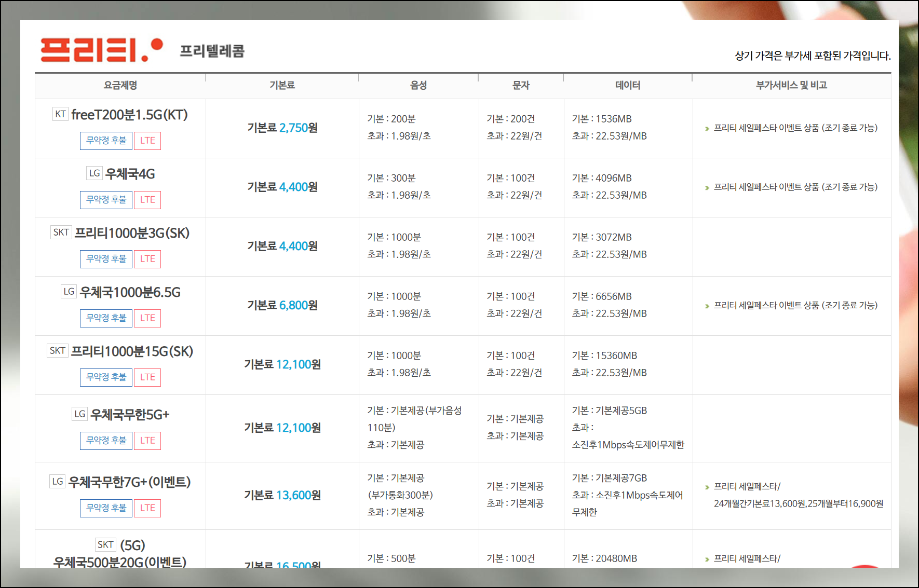Image resolution: width=919 pixels, height=588 pixels.
Task: Click the 기본료 2,750원 price
Action: pos(282,128)
